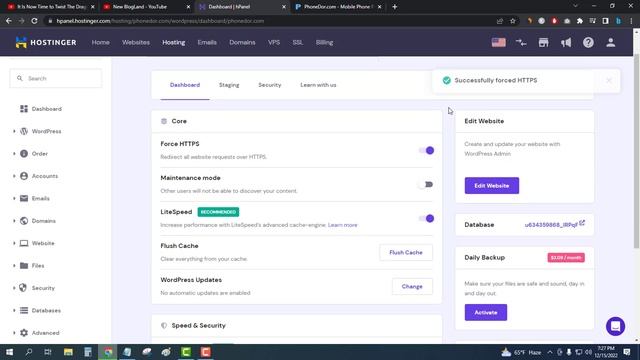Switch to the Staging tab
This screenshot has width=640, height=360.
click(229, 85)
